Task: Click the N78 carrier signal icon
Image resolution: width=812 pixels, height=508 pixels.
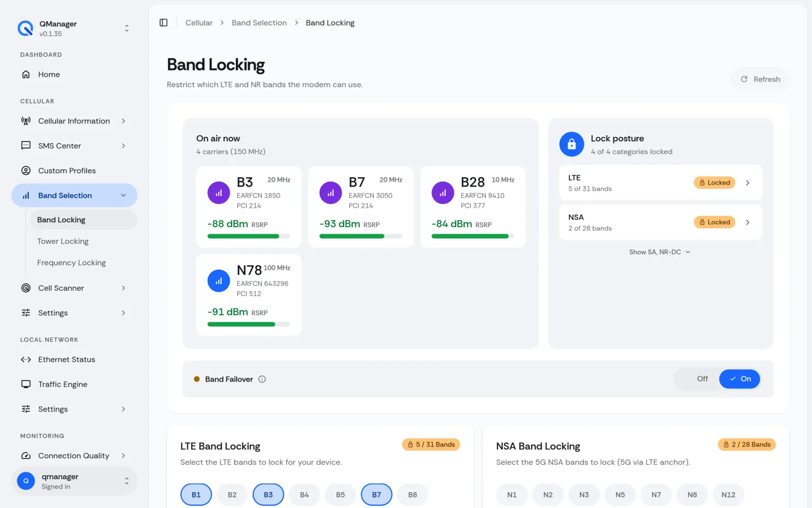Action: (x=219, y=281)
